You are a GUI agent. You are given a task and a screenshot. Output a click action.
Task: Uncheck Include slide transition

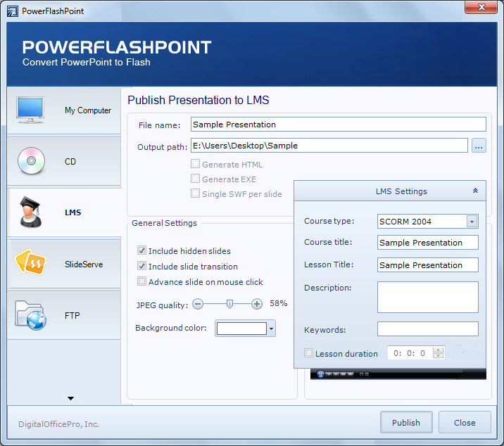pos(141,266)
